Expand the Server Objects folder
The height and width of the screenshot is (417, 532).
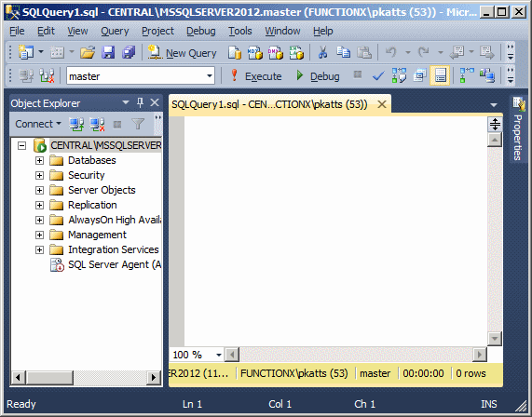click(x=39, y=190)
